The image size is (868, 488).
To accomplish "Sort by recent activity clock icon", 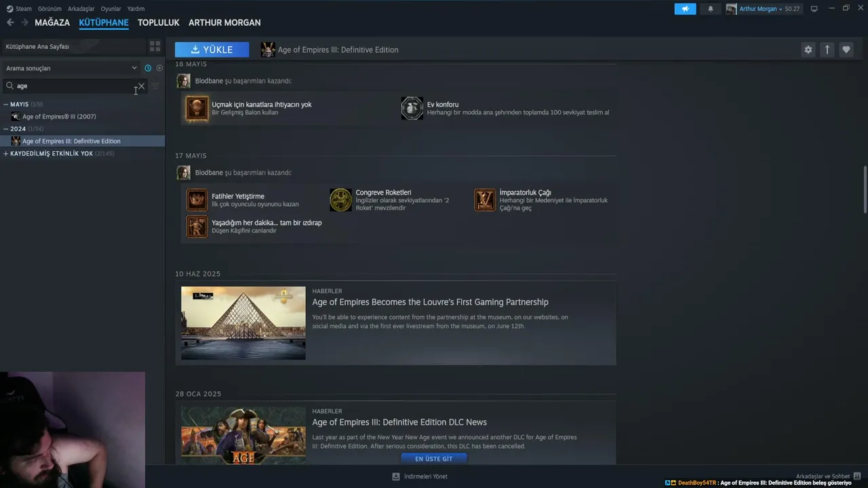I will (148, 68).
